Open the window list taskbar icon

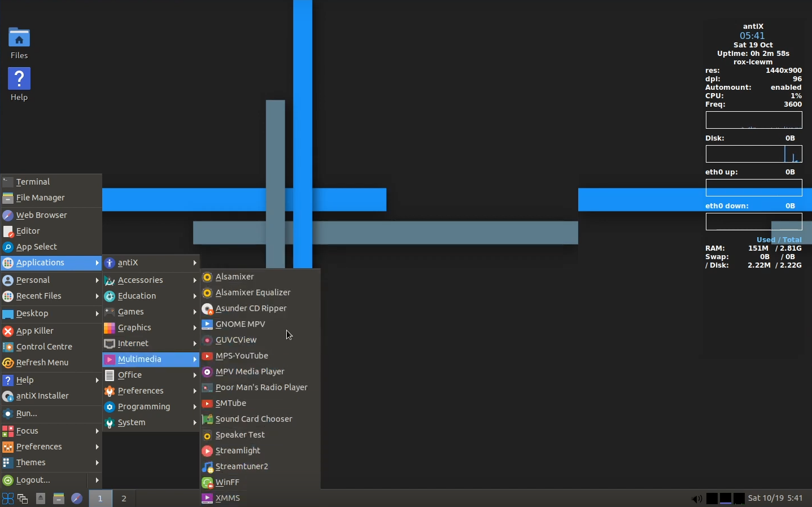[x=23, y=499]
